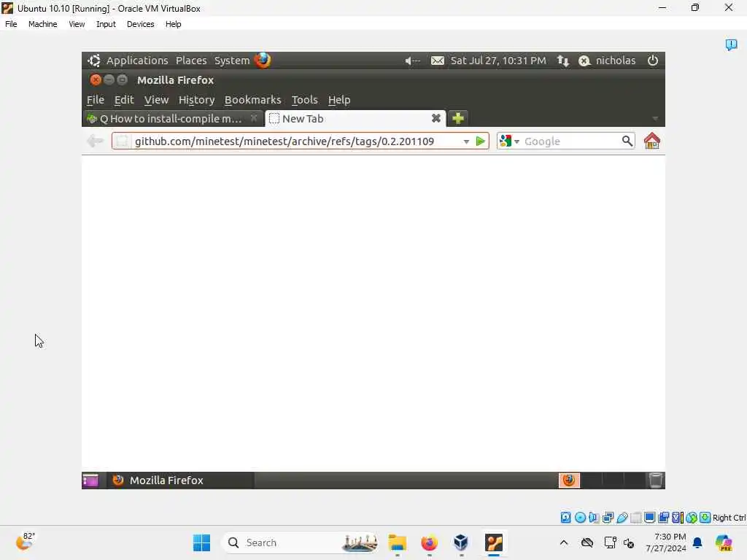Image resolution: width=747 pixels, height=560 pixels.
Task: Open Firefox Edit menu
Action: tap(124, 99)
